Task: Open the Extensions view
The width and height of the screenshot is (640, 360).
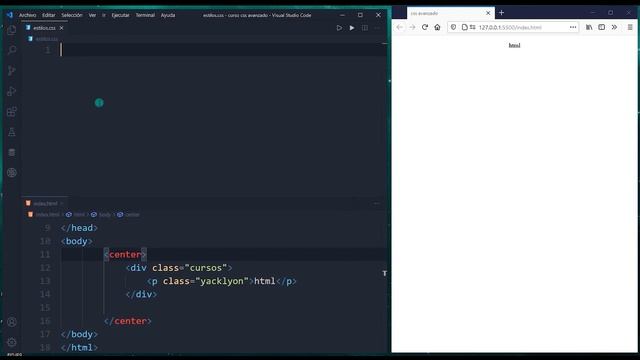Action: 12,111
